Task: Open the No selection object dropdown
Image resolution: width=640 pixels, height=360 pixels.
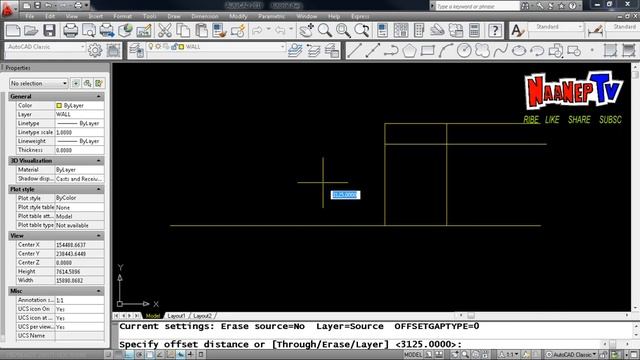Action: tap(39, 83)
